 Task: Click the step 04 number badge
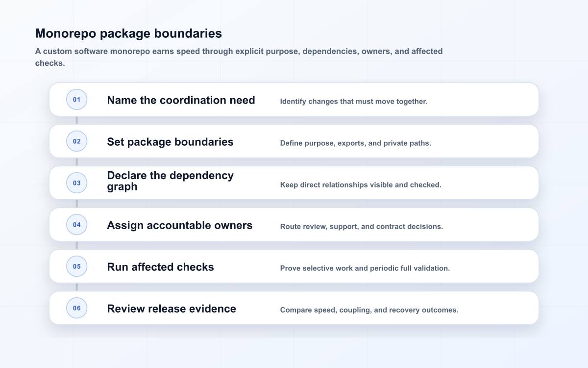(x=77, y=225)
